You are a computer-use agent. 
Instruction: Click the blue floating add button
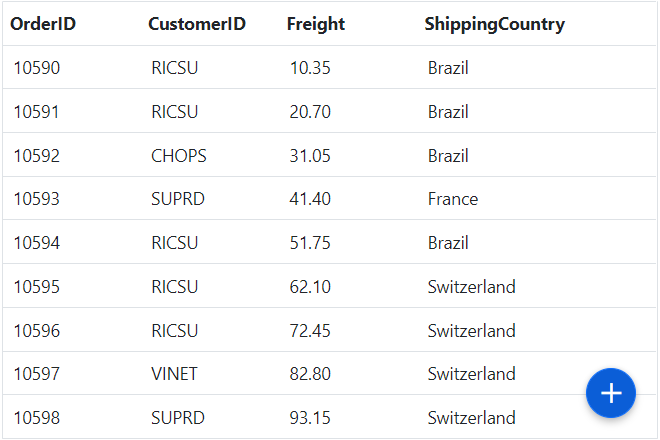click(611, 393)
